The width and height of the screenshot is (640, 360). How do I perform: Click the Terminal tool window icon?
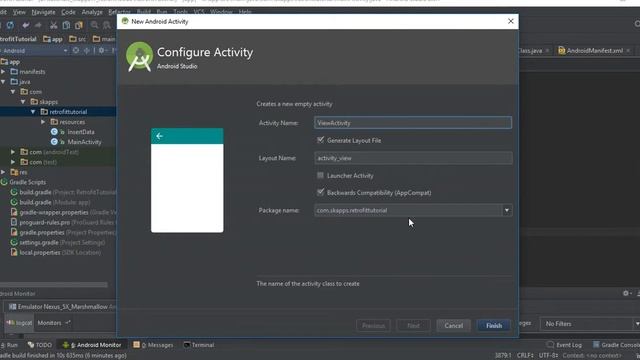187,345
